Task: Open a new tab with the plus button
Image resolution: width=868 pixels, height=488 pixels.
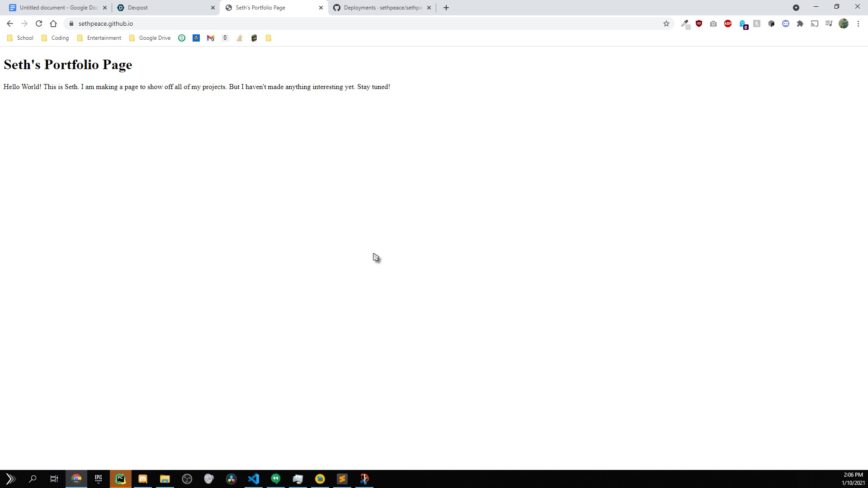Action: 446,8
